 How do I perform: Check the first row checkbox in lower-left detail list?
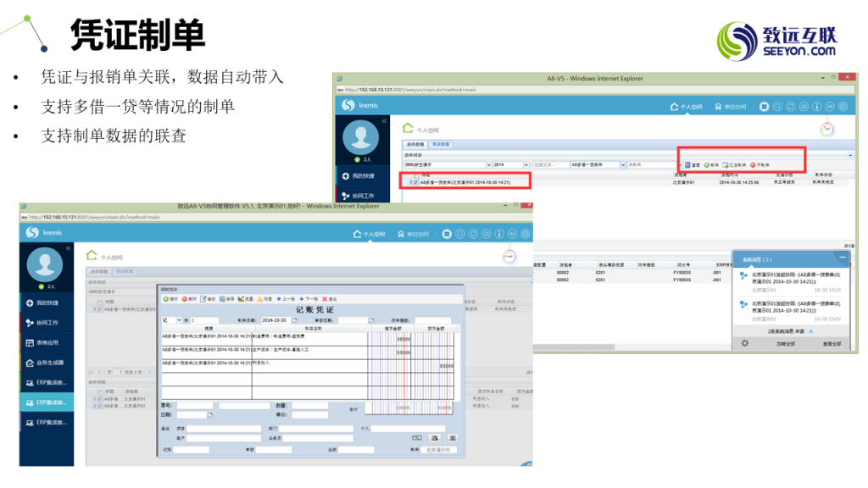[100, 398]
